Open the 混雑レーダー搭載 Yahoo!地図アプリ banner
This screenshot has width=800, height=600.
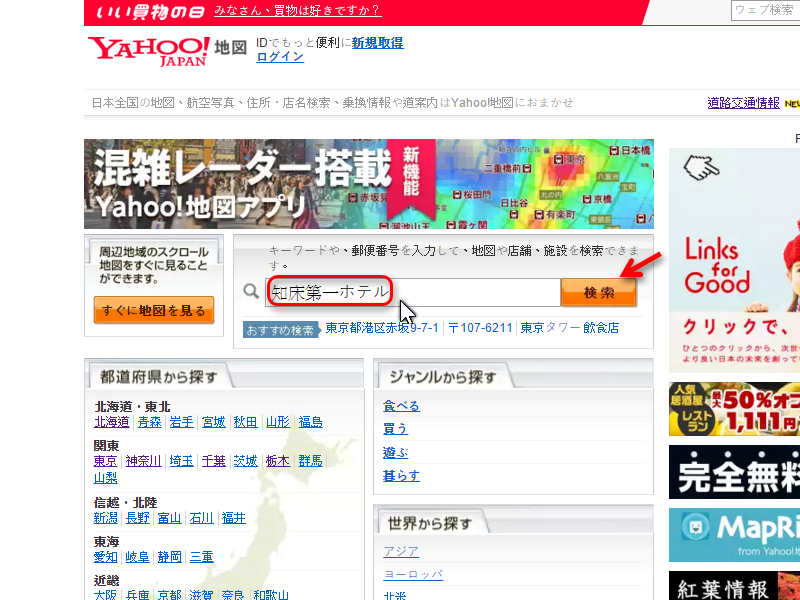[368, 184]
